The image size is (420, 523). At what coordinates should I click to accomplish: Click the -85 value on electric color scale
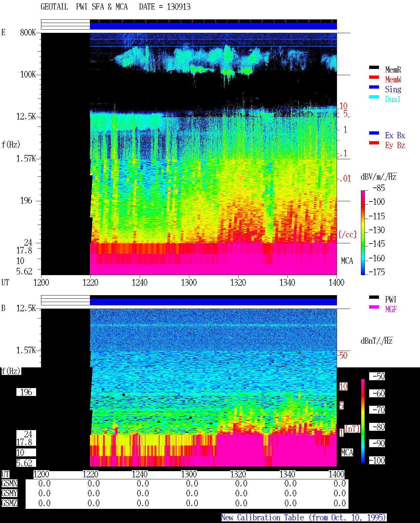[x=379, y=188]
